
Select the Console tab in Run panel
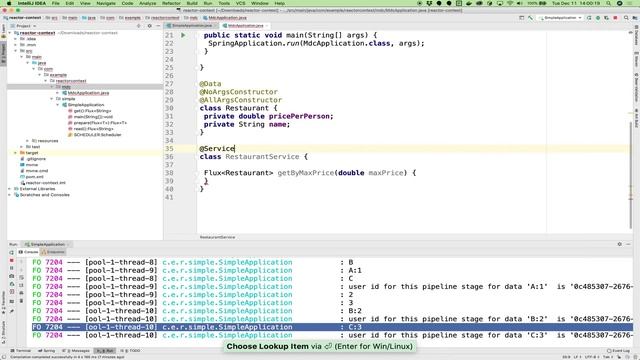tap(28, 252)
